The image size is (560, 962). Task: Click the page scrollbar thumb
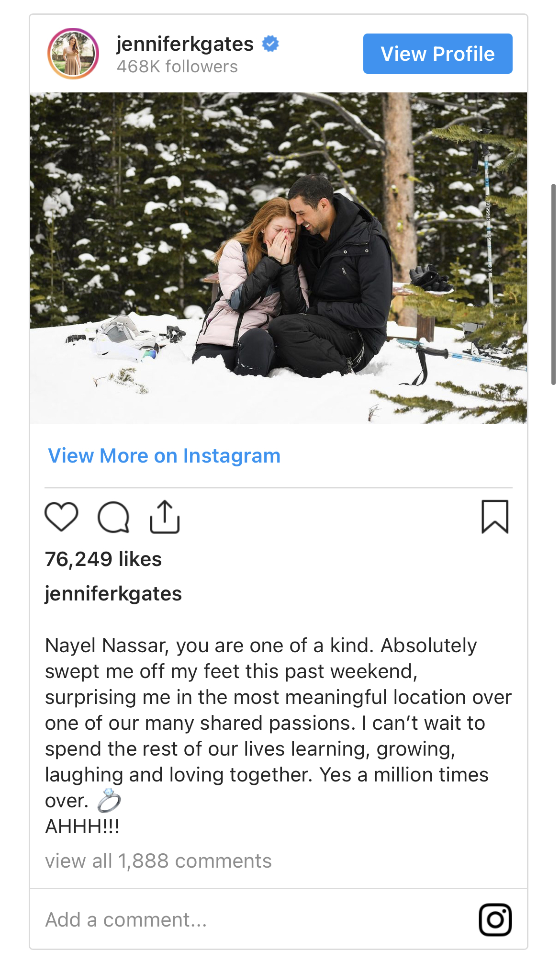[x=553, y=284]
